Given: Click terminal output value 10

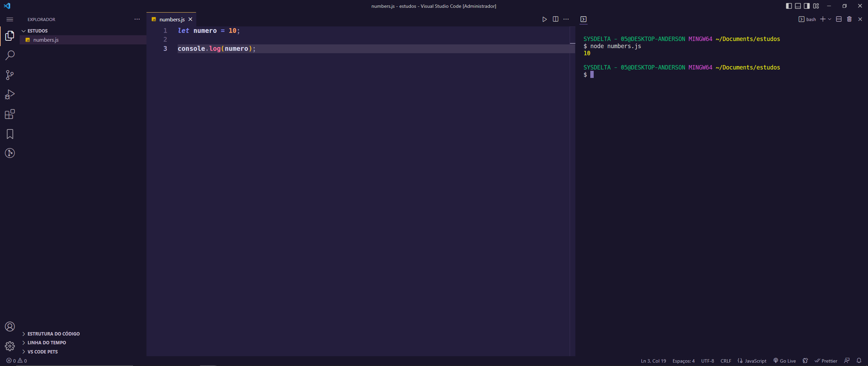Looking at the screenshot, I should [587, 53].
